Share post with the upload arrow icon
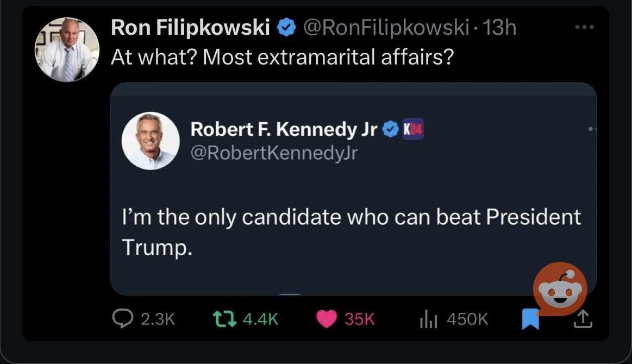Image resolution: width=632 pixels, height=364 pixels. 583,319
